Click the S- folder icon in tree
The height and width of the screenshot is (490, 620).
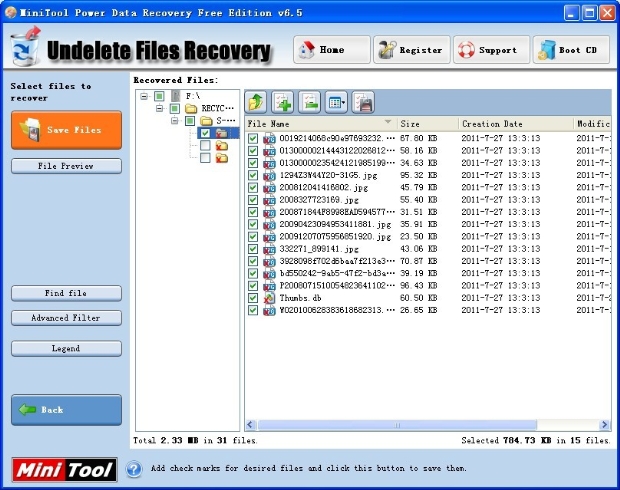[x=206, y=120]
